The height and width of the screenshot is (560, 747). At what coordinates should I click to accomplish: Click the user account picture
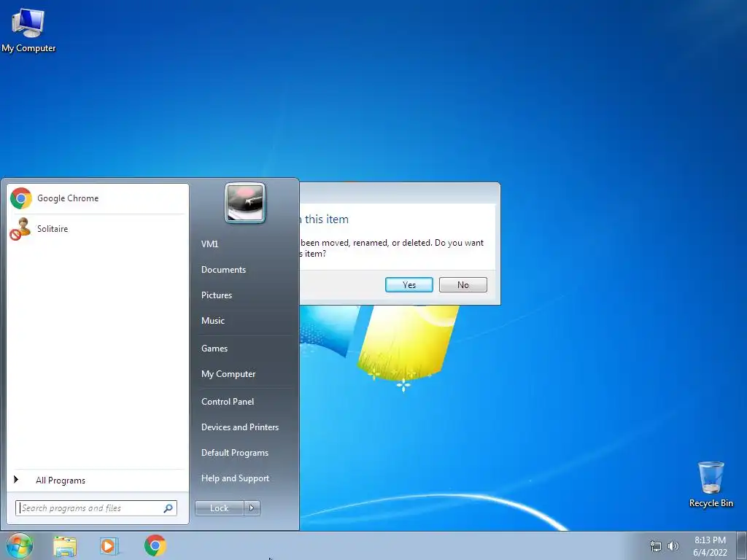tap(245, 203)
